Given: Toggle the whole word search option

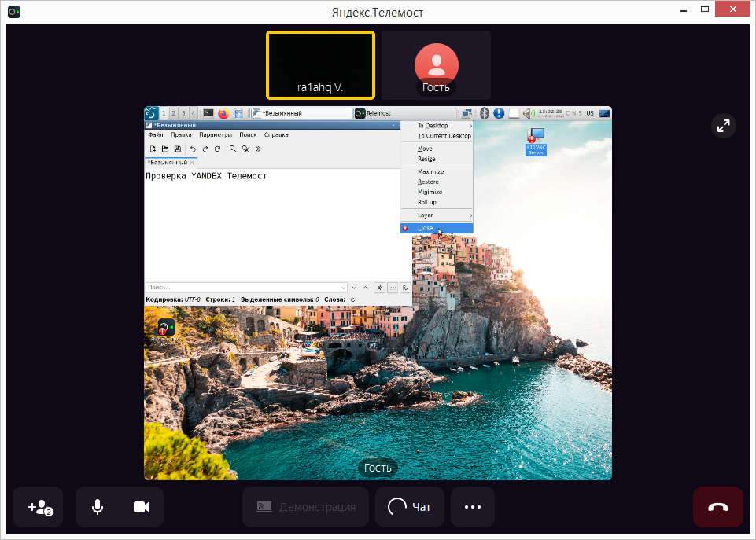Looking at the screenshot, I should click(x=393, y=288).
